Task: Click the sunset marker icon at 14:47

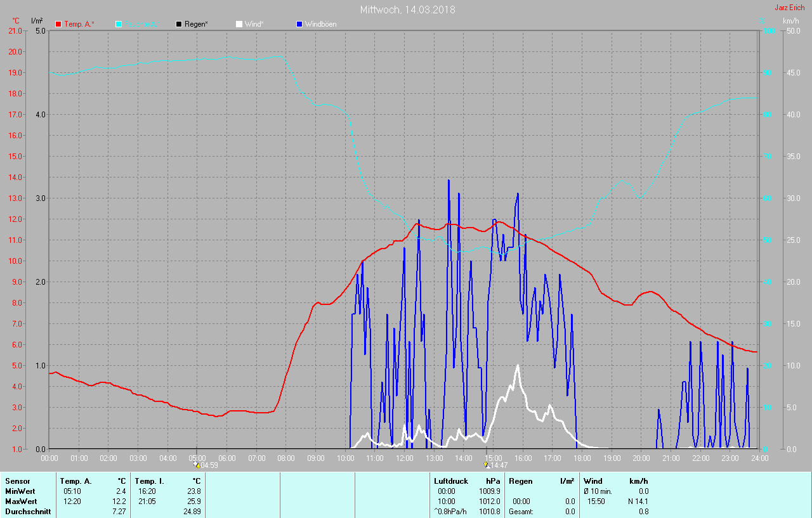Action: [486, 464]
